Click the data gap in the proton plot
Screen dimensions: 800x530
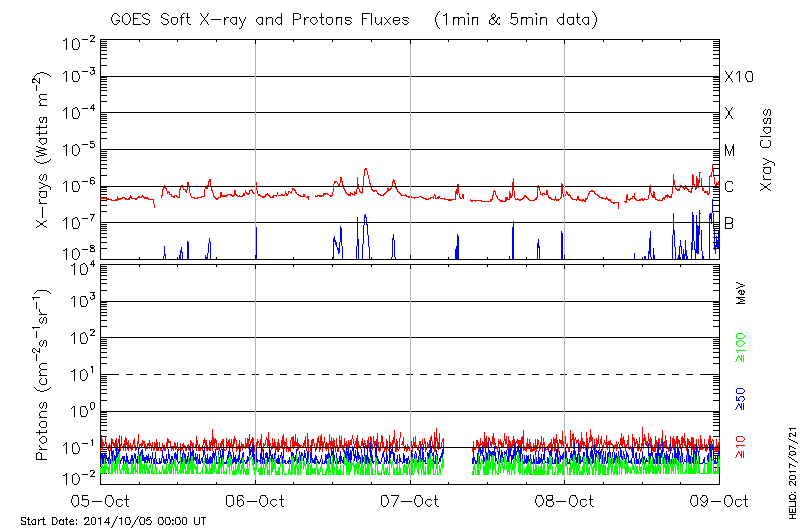click(x=458, y=455)
